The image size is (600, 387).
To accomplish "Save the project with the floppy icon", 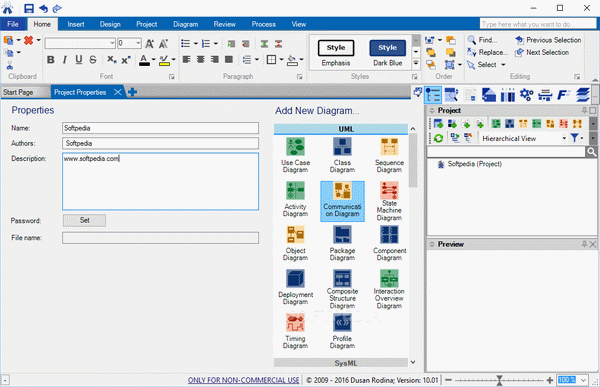I will 29,8.
